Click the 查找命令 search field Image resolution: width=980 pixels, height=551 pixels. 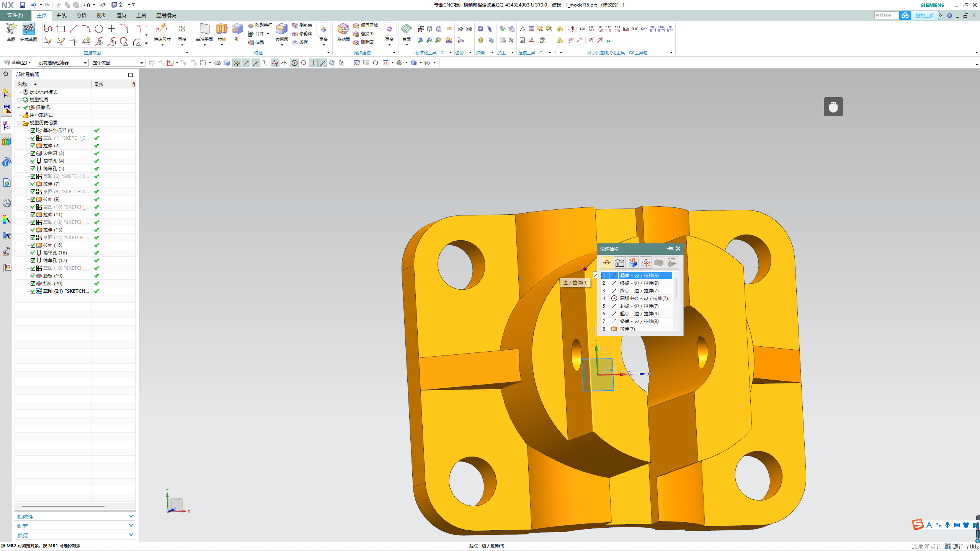pos(886,15)
